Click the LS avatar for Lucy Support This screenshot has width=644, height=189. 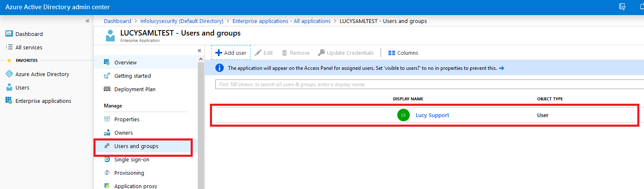(x=403, y=115)
